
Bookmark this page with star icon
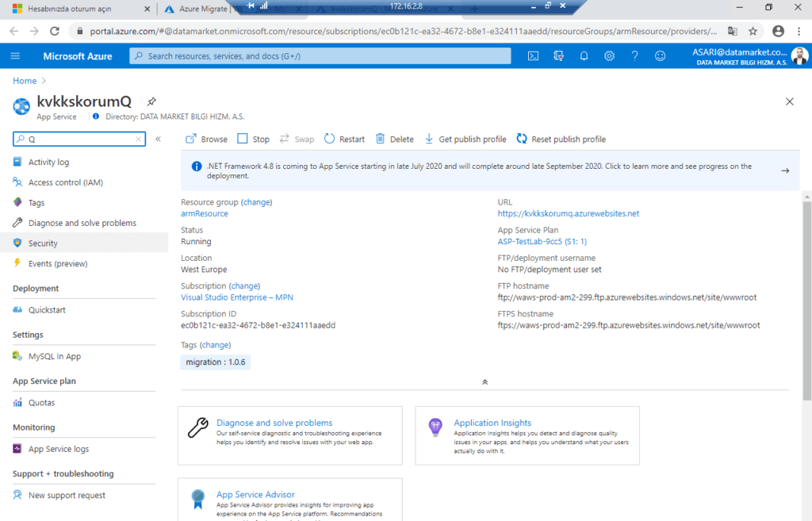[753, 31]
